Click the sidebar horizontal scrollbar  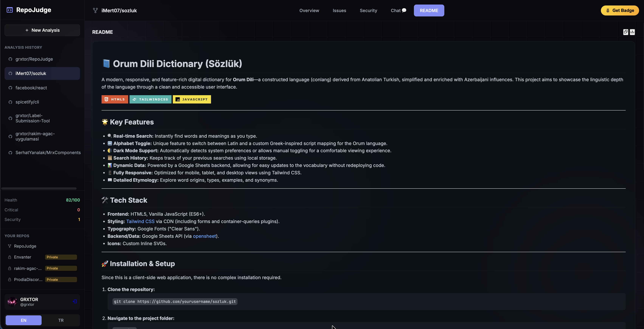[x=39, y=188]
